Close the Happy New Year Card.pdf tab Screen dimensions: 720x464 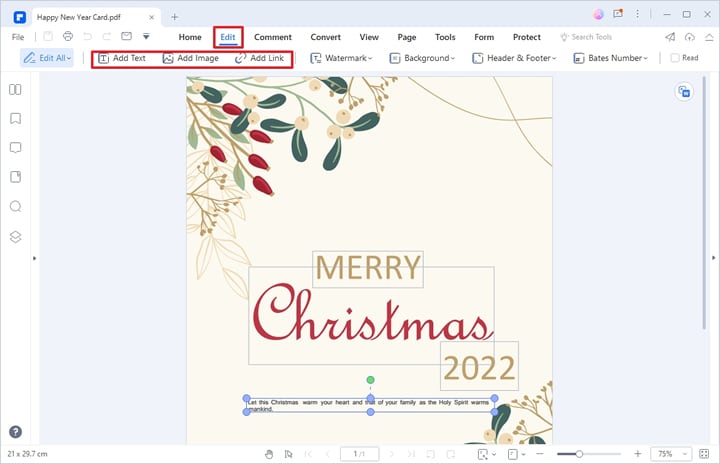pos(152,17)
